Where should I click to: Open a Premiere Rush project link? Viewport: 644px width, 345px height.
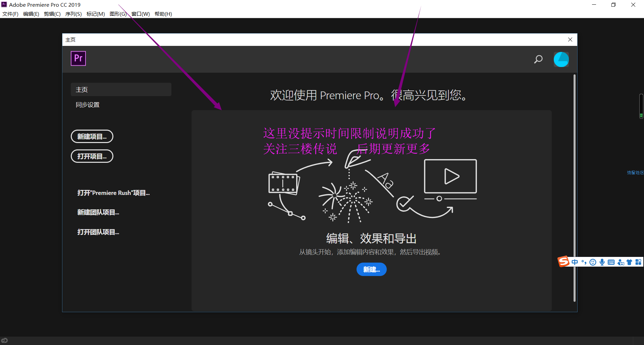pos(113,193)
